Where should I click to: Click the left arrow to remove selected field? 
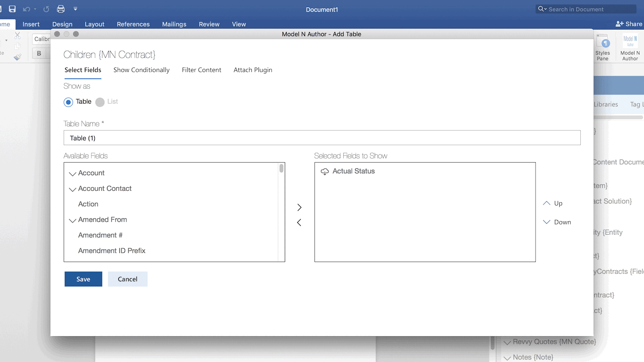point(299,222)
